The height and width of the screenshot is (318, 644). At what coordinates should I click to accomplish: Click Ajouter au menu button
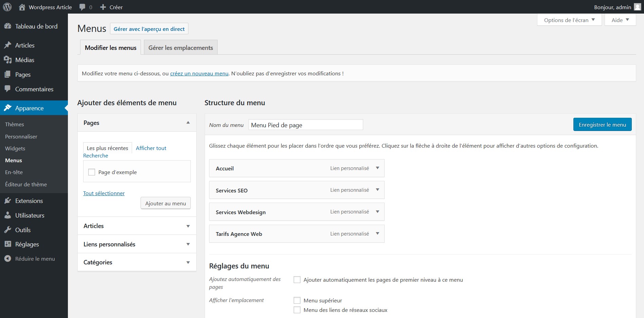(166, 203)
